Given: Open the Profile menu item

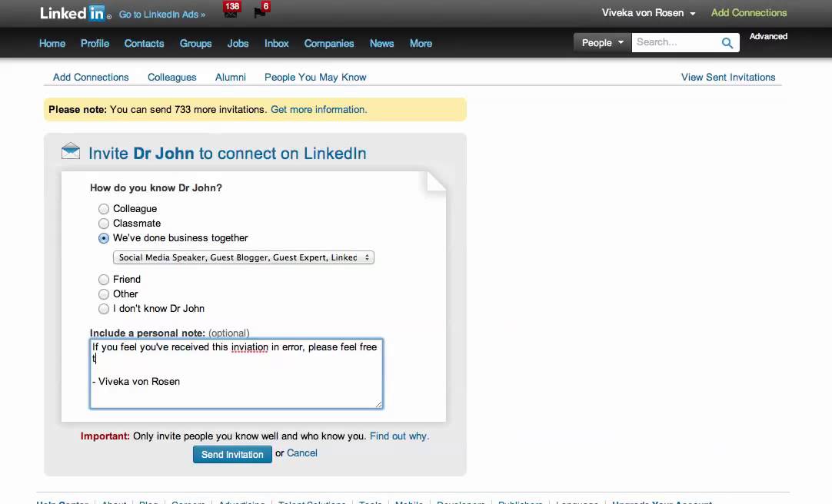Looking at the screenshot, I should [x=95, y=44].
